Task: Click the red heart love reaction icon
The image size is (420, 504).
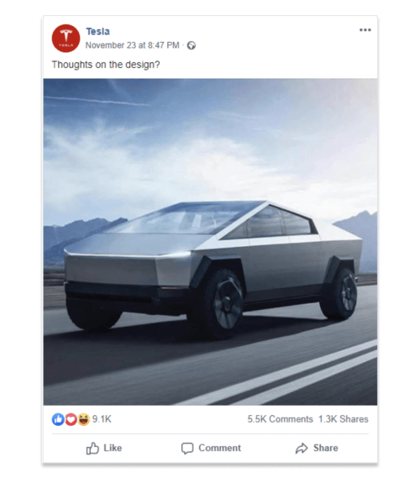Action: tap(71, 419)
